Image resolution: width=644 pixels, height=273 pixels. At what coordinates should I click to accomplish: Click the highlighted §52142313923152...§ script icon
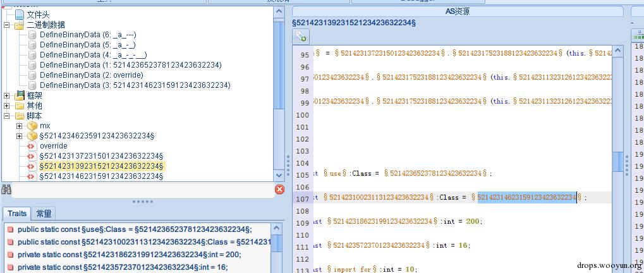[x=31, y=166]
